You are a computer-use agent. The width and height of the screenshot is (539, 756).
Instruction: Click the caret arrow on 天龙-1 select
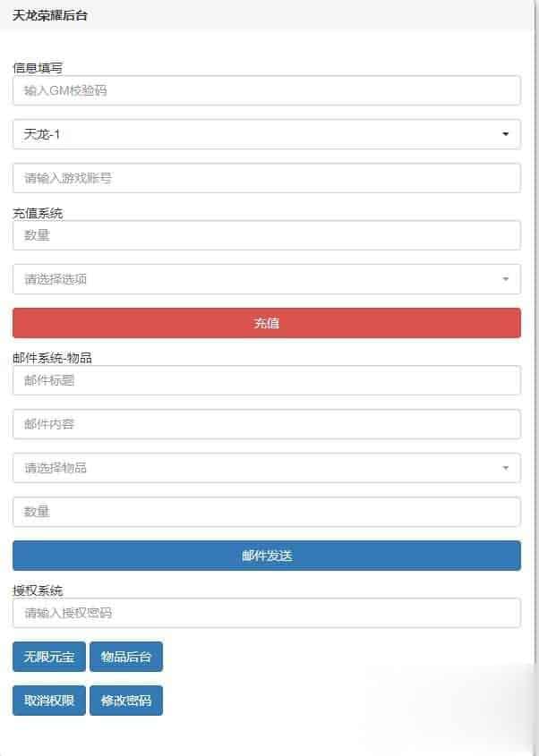point(505,134)
